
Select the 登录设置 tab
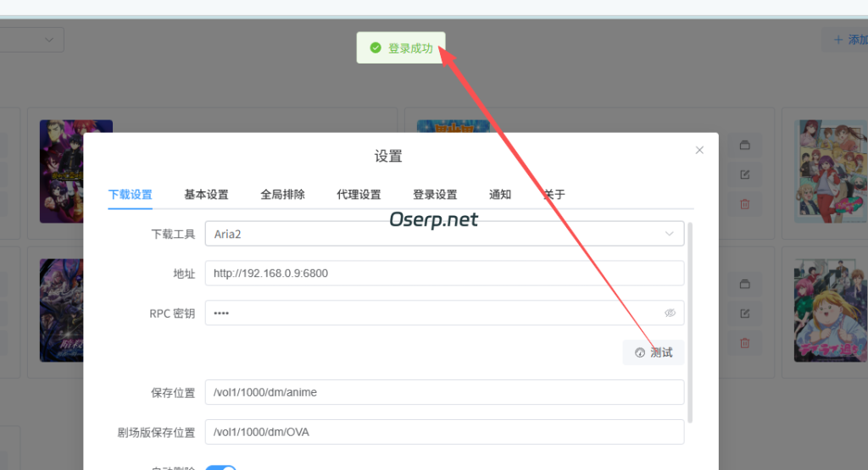[435, 195]
